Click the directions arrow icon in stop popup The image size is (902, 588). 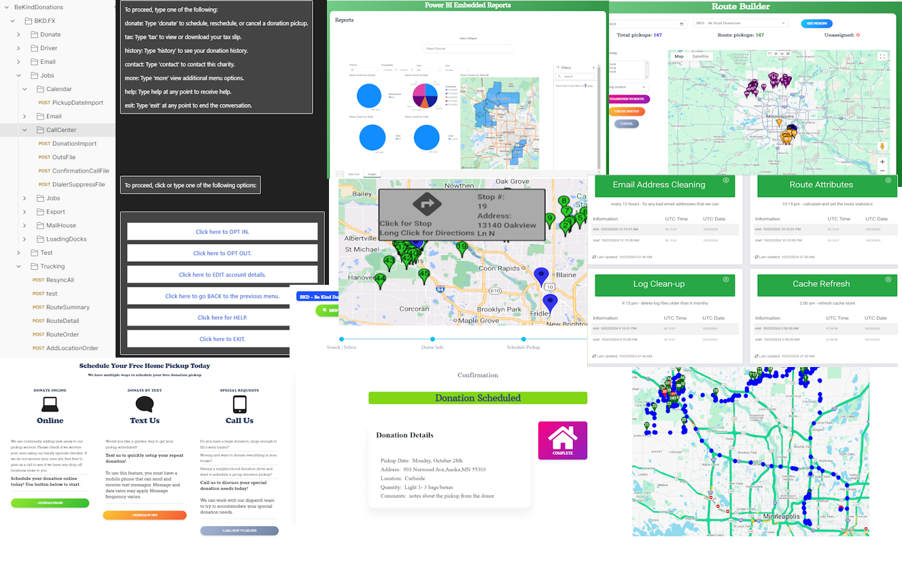[x=427, y=203]
